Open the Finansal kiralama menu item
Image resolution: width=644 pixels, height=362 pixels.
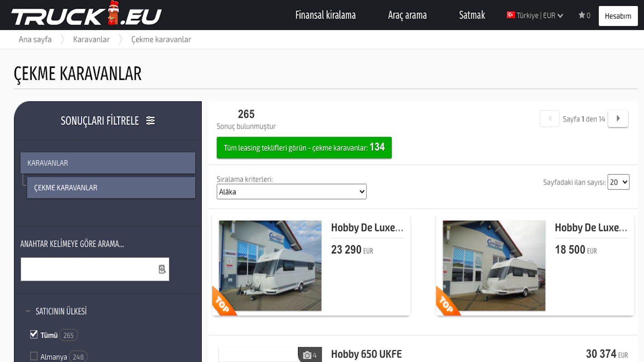click(x=325, y=15)
